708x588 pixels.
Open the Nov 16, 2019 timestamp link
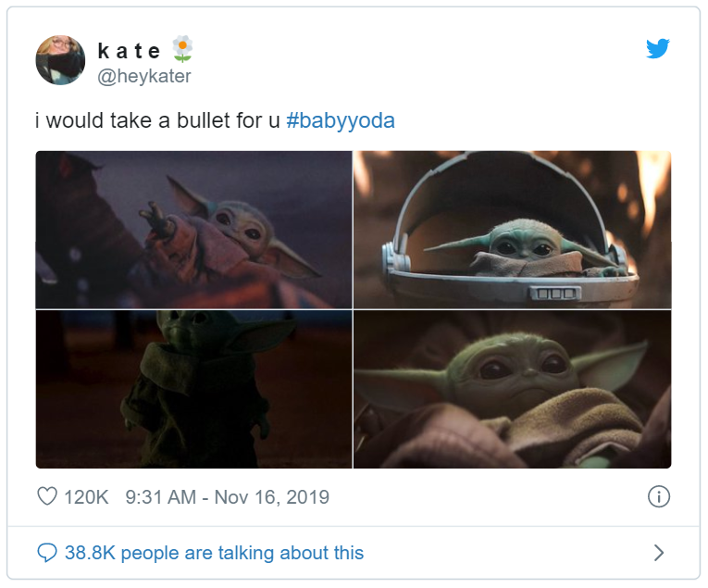coord(272,497)
